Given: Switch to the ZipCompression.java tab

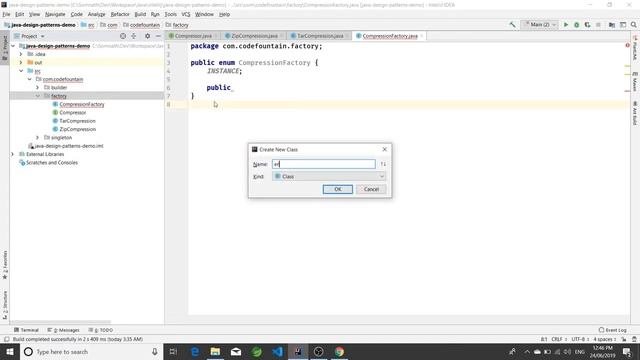Looking at the screenshot, I should point(254,36).
